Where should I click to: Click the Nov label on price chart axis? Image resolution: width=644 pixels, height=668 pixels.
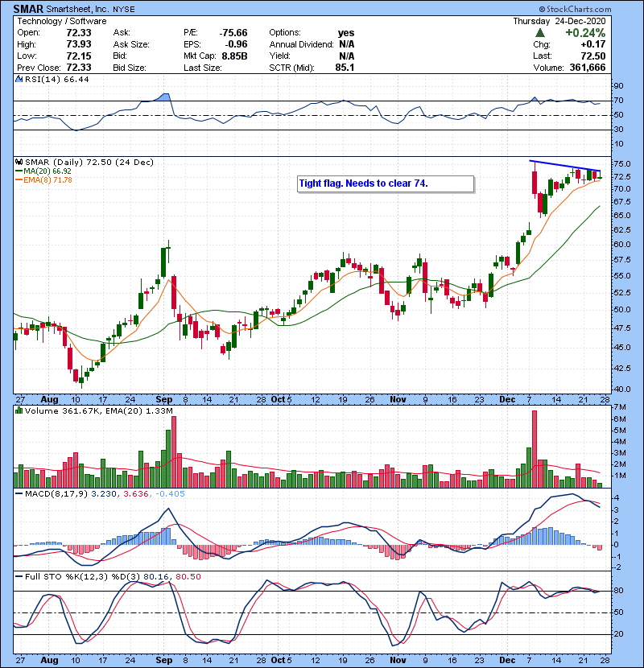pyautogui.click(x=398, y=400)
